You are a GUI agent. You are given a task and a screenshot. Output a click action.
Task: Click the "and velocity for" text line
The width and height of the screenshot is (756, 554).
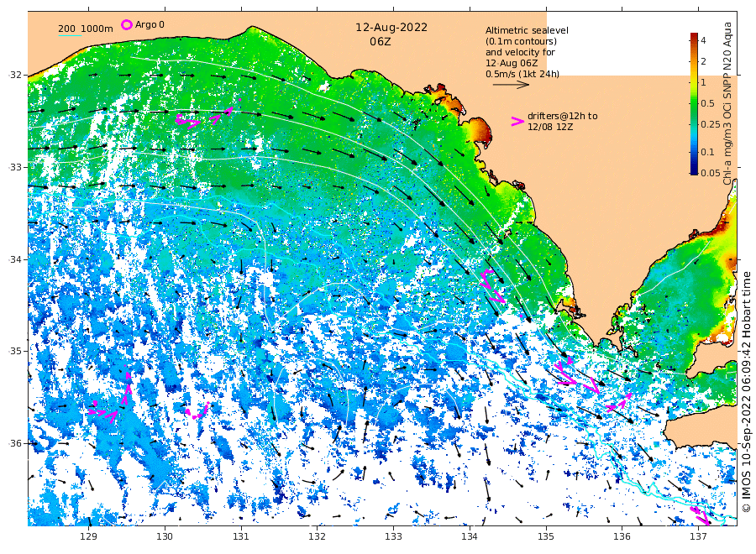[x=520, y=52]
